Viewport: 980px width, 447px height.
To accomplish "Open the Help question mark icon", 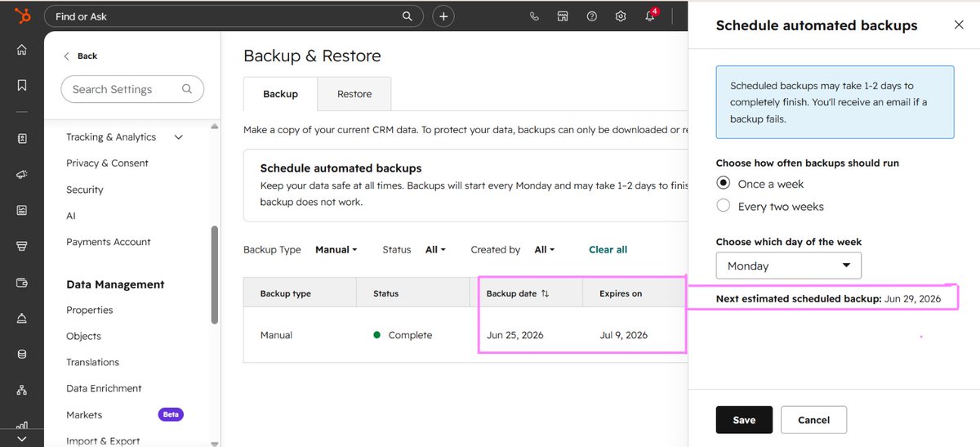I will click(x=592, y=16).
